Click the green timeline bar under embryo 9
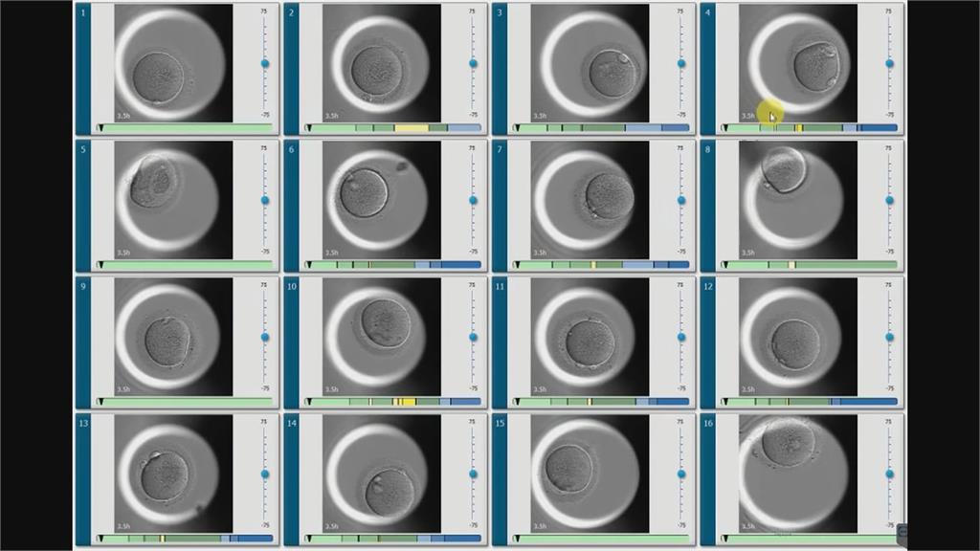 pos(184,402)
